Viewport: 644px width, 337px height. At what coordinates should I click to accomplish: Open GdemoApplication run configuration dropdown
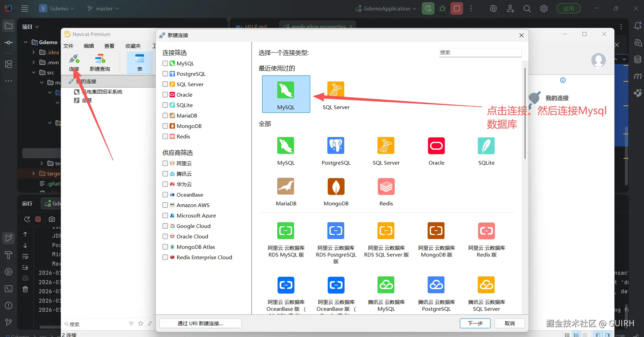coord(386,8)
